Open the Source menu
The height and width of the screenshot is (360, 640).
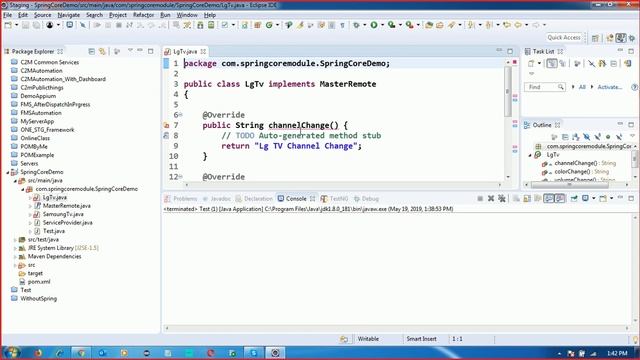click(x=42, y=15)
